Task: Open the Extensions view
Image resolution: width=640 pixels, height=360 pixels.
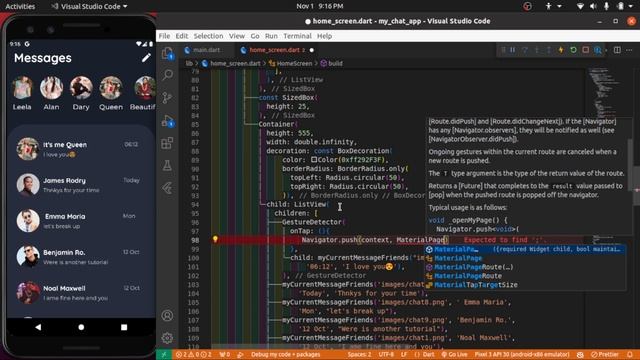Action: point(167,143)
